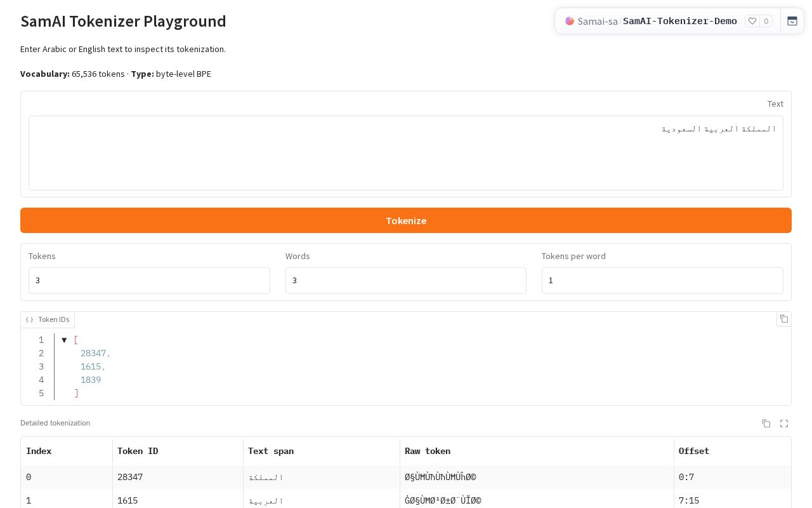Click the Tokens count field
Viewport: 812px width, 508px height.
pos(149,281)
